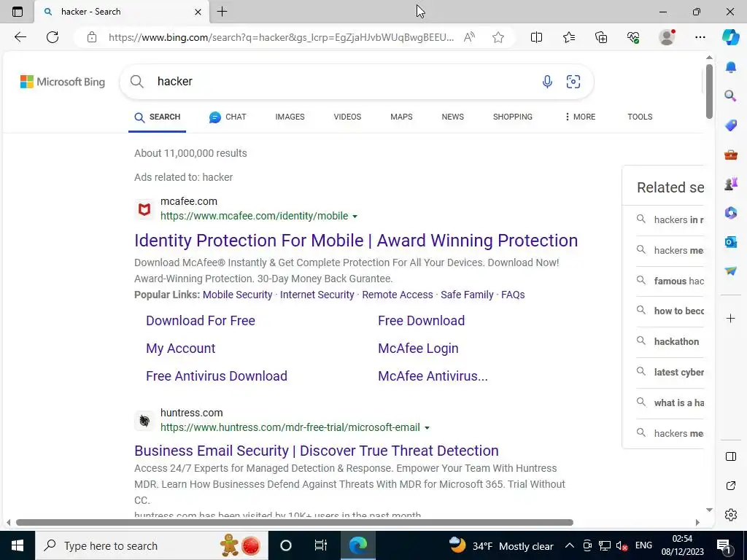The image size is (747, 560).
Task: Click the browser Back arrow
Action: tap(20, 37)
